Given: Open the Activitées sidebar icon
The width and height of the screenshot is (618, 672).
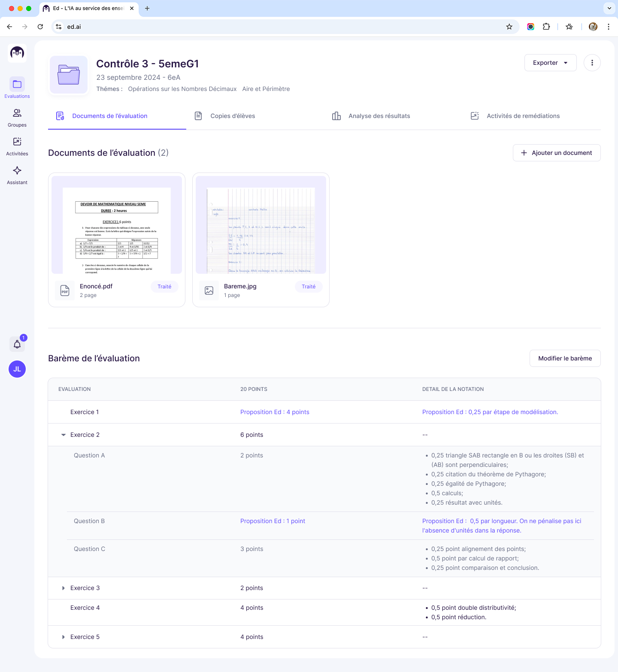Looking at the screenshot, I should [x=17, y=142].
